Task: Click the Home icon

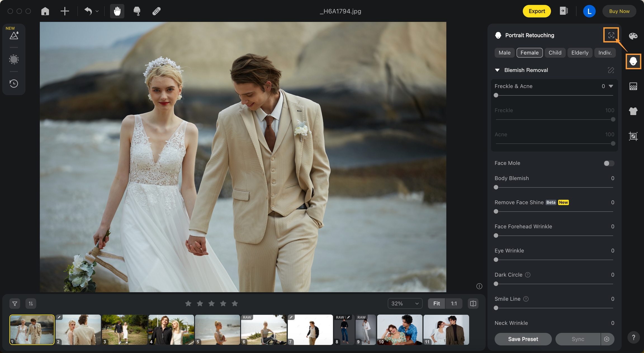Action: pos(45,11)
